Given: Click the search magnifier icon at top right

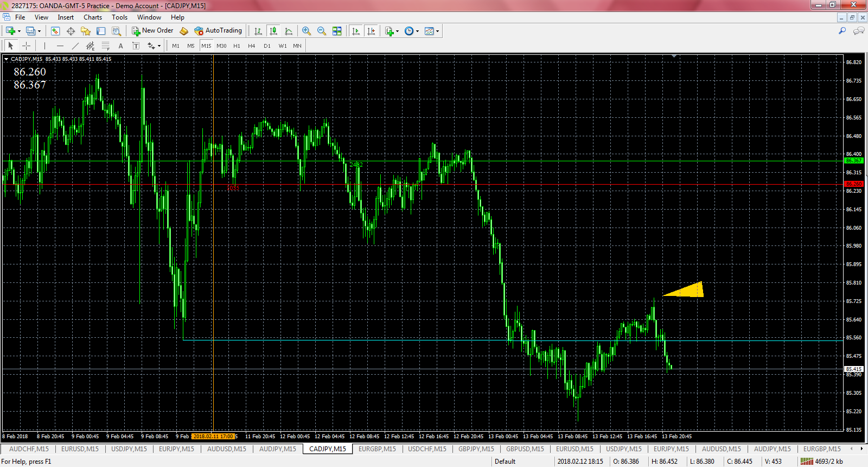Looking at the screenshot, I should 842,31.
